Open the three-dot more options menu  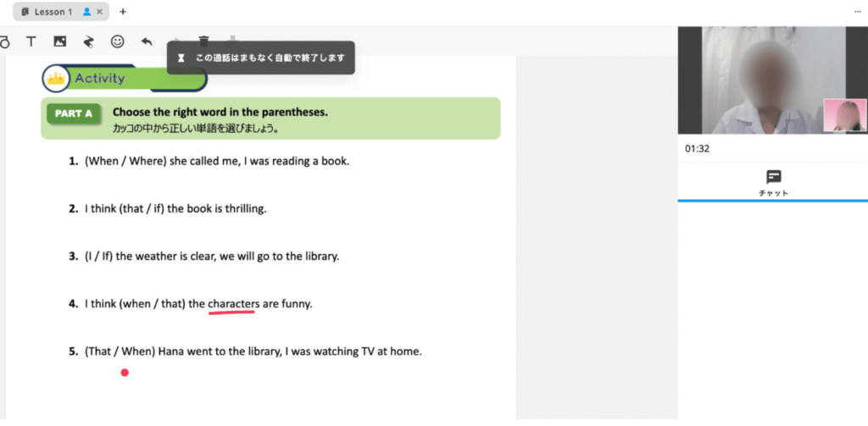coord(858,12)
